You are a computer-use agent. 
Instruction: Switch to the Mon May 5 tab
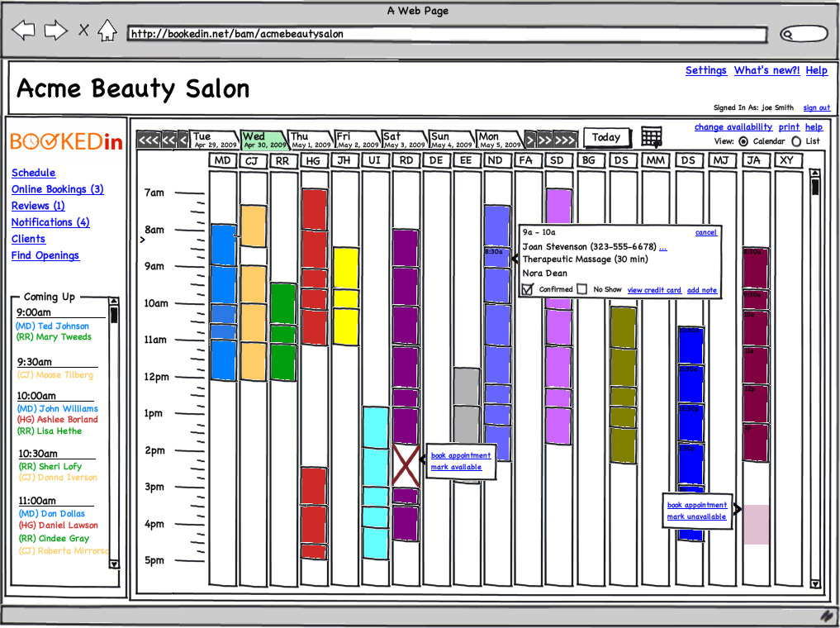click(x=499, y=140)
